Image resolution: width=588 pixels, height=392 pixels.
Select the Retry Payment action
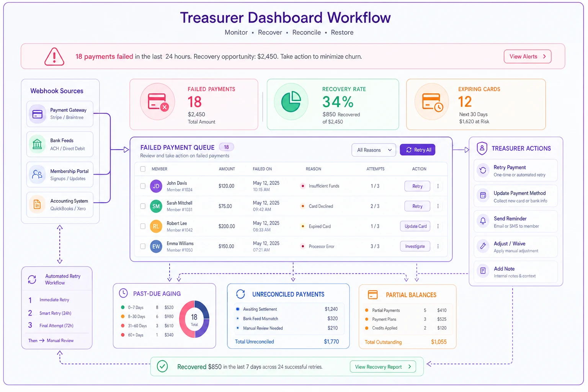tap(516, 170)
